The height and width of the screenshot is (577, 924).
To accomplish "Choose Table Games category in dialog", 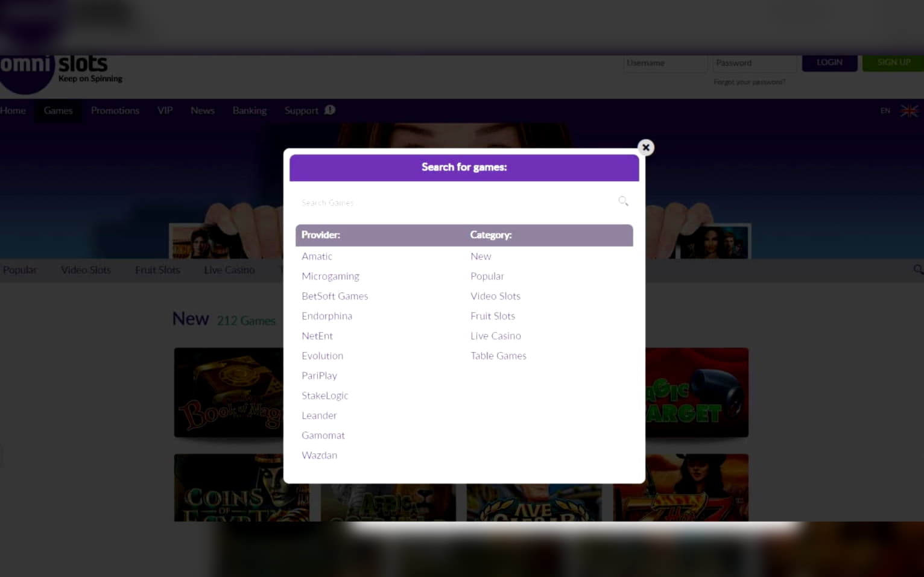I will 498,356.
